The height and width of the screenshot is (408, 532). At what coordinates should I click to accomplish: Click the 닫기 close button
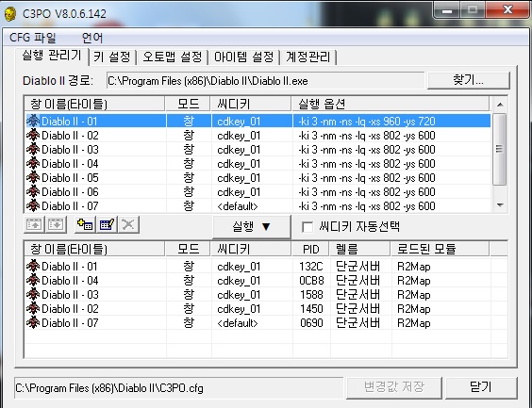click(x=481, y=387)
